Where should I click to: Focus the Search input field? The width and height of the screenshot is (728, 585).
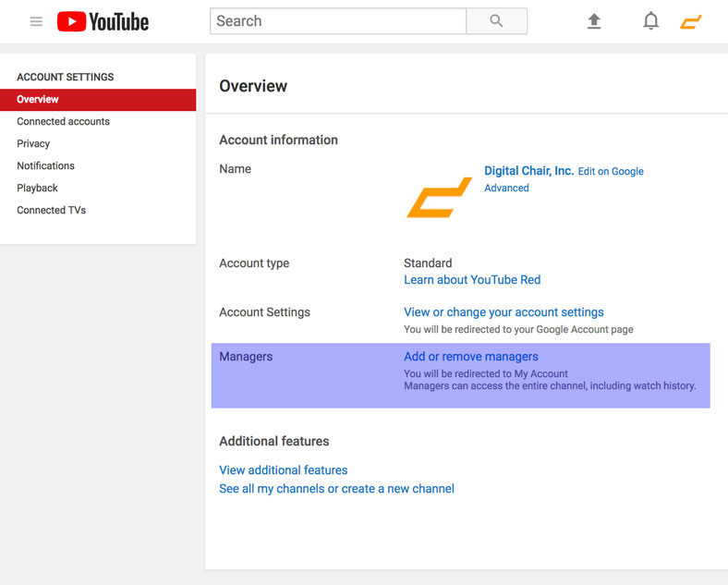pos(338,21)
